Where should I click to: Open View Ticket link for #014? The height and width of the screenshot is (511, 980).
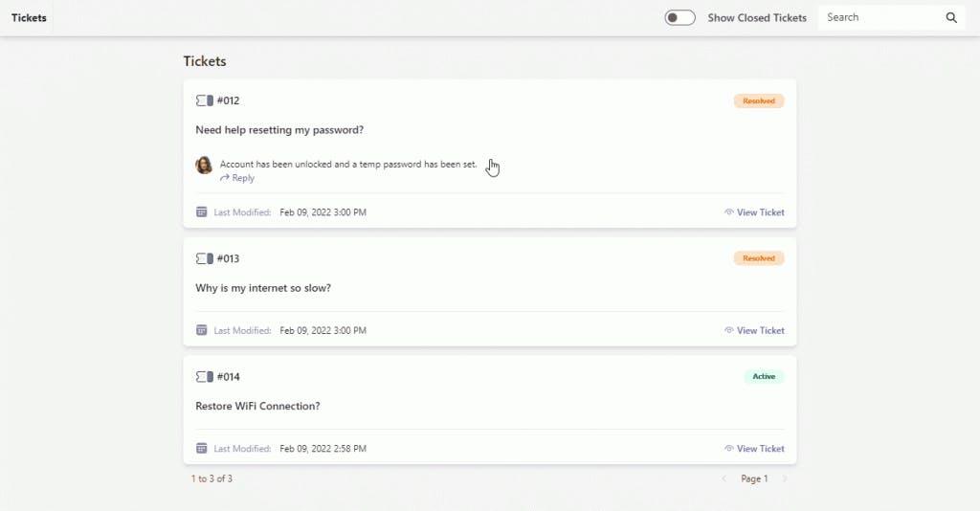760,449
